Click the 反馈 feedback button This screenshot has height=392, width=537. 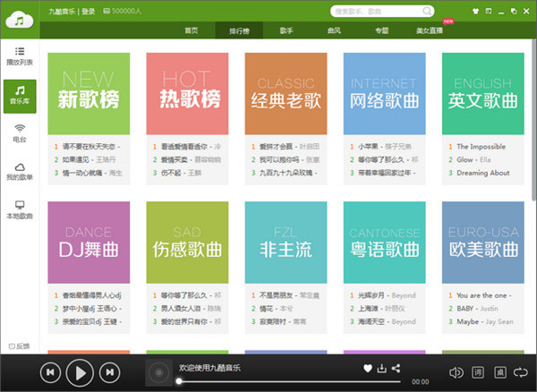click(x=20, y=345)
